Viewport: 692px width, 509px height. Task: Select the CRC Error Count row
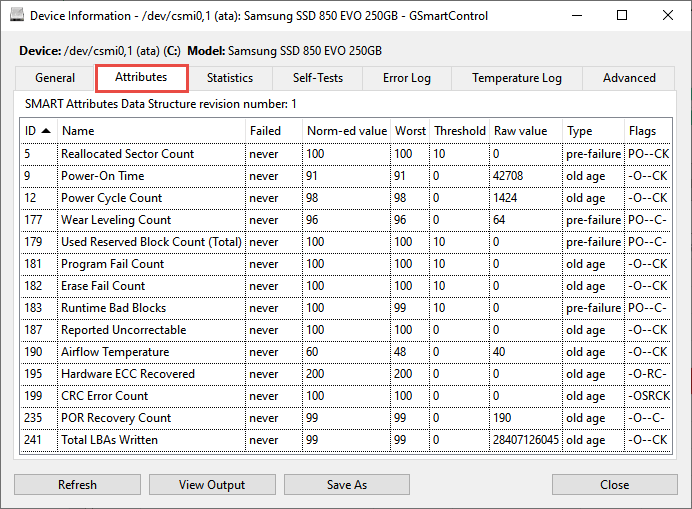(346, 396)
